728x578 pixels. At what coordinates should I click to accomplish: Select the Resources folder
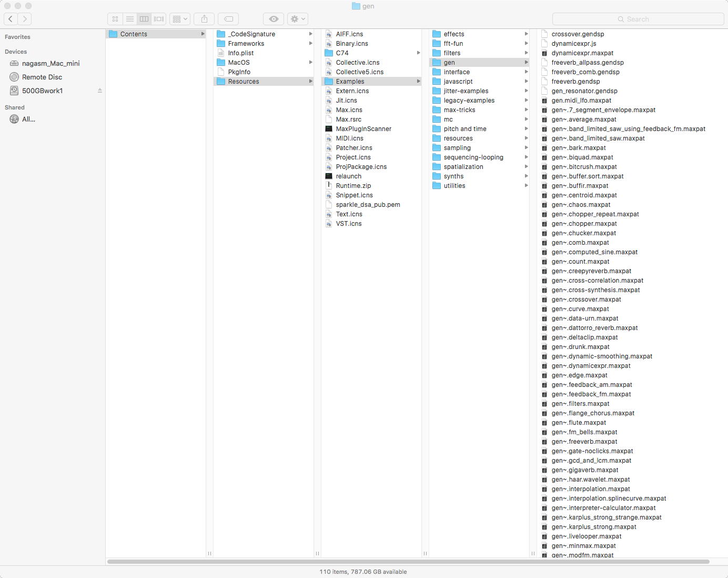(264, 81)
